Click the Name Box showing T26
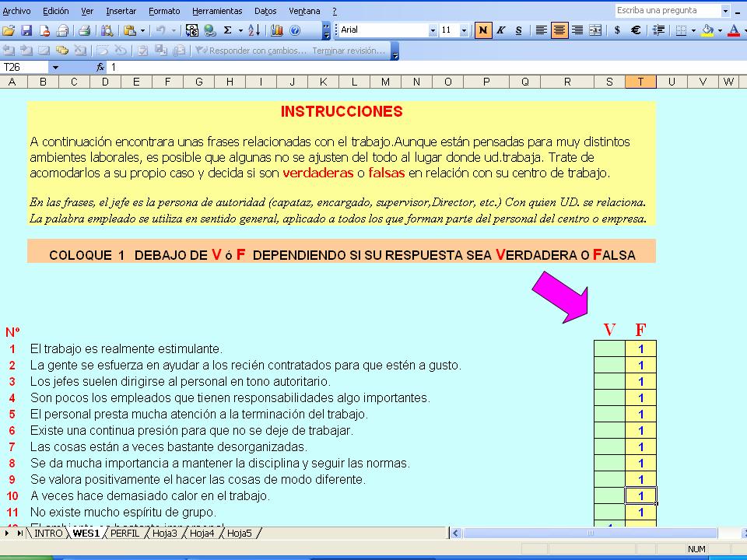The image size is (747, 560). pos(25,67)
